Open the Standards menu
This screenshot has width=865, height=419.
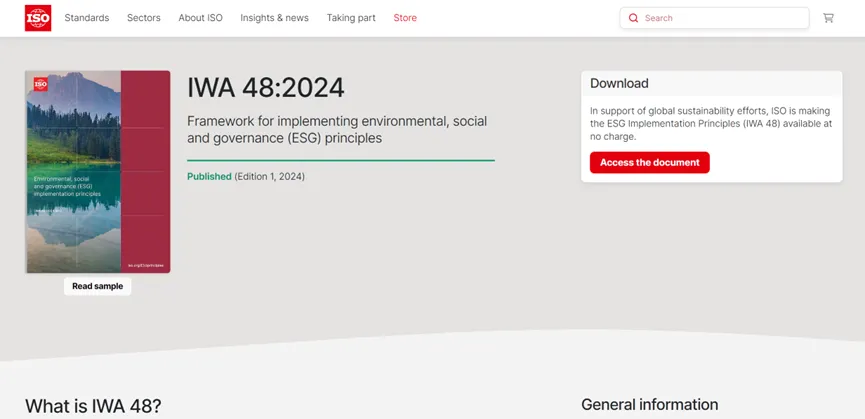87,18
